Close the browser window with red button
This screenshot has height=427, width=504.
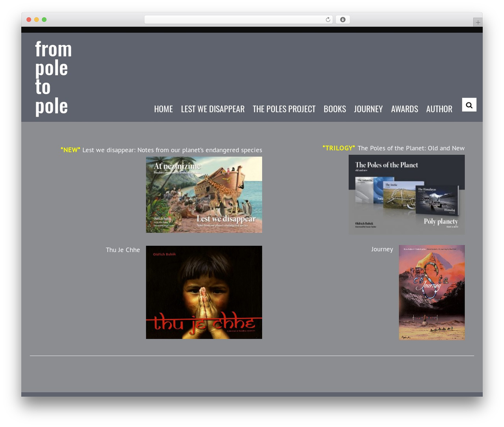point(29,20)
